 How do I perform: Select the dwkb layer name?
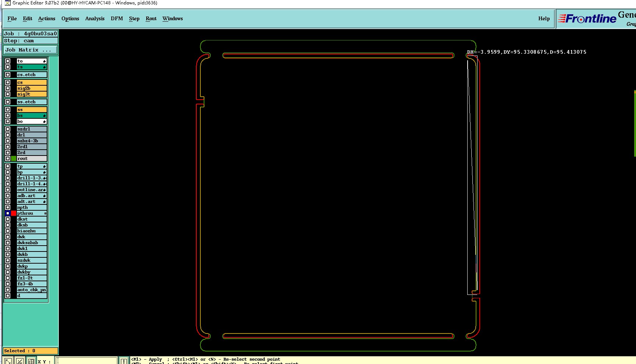(x=32, y=254)
